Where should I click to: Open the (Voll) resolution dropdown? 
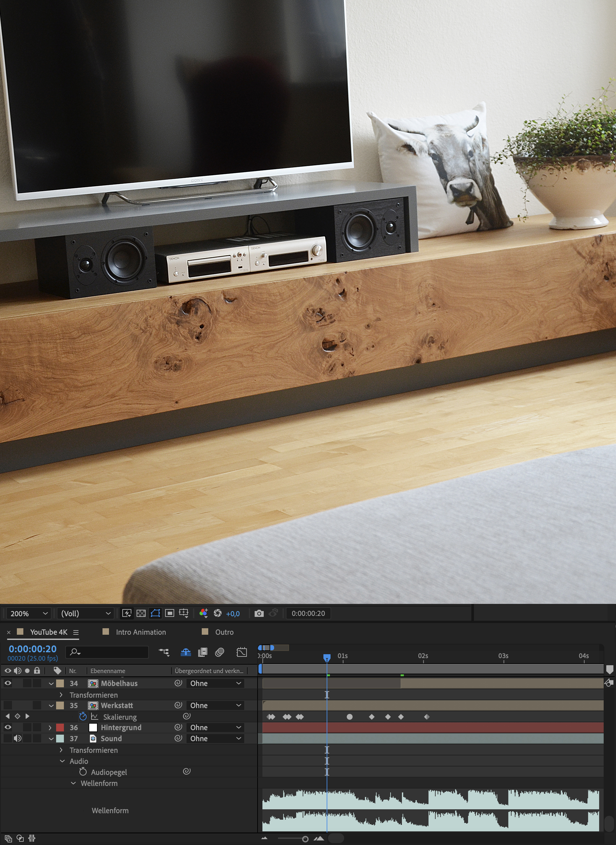(86, 613)
